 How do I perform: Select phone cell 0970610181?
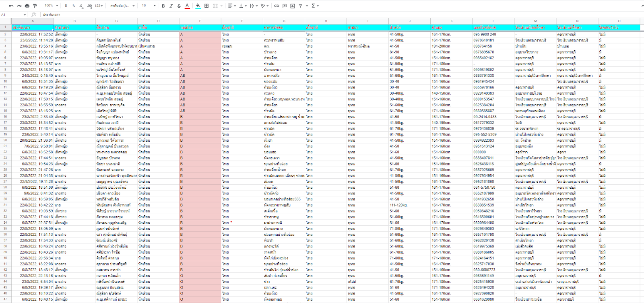(x=493, y=40)
